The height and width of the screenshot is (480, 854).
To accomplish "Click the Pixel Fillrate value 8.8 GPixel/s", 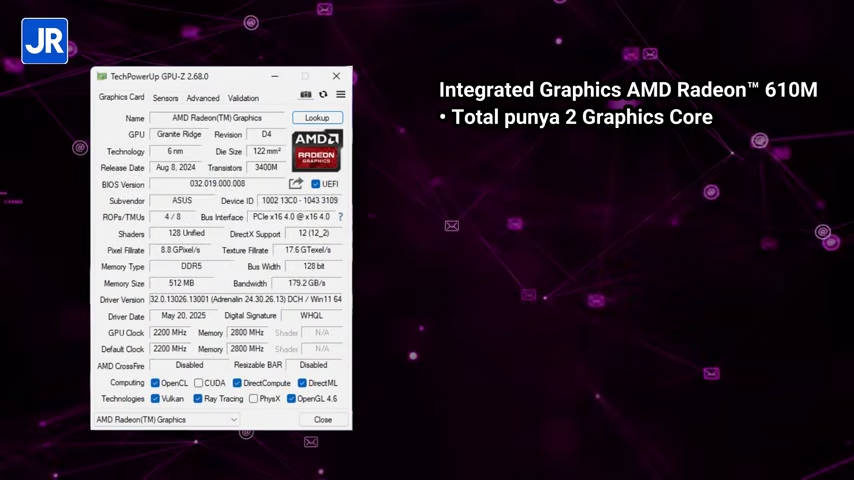I will (x=180, y=250).
